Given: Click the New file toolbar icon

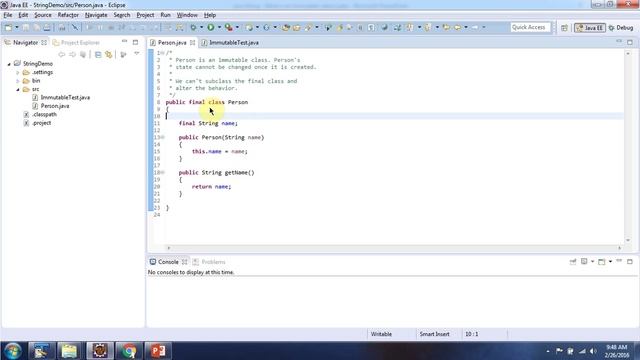Looking at the screenshot, I should point(8,27).
